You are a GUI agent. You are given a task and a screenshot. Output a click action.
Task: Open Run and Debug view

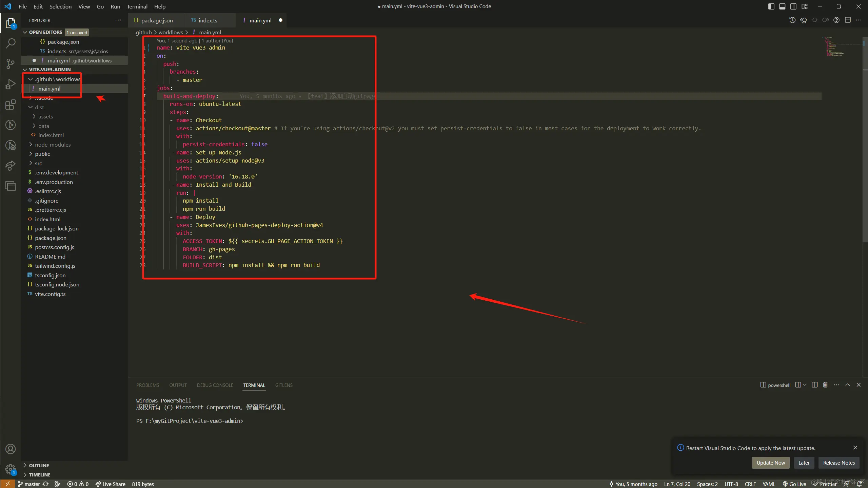(11, 84)
